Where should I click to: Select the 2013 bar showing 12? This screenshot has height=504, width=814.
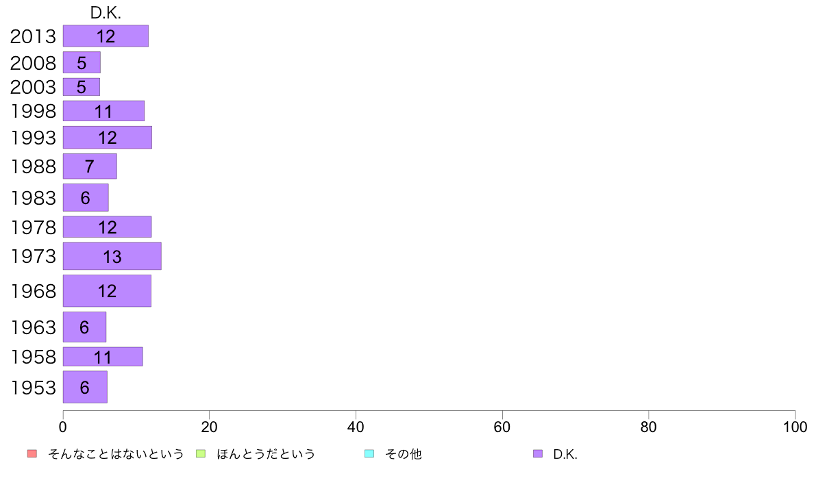(106, 36)
